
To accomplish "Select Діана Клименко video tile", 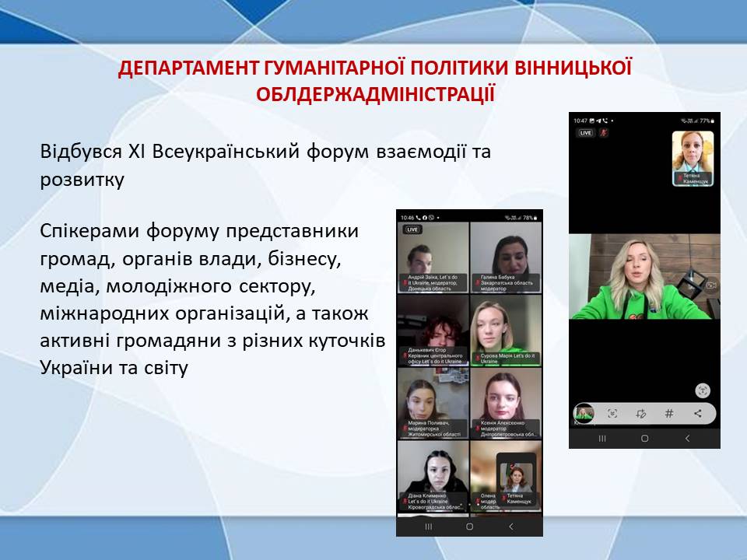I will coord(433,476).
